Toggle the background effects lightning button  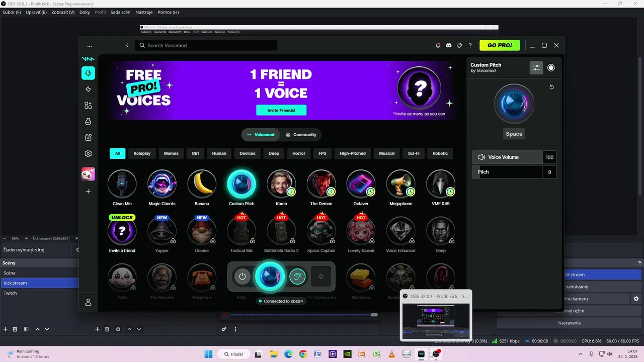pyautogui.click(x=321, y=277)
